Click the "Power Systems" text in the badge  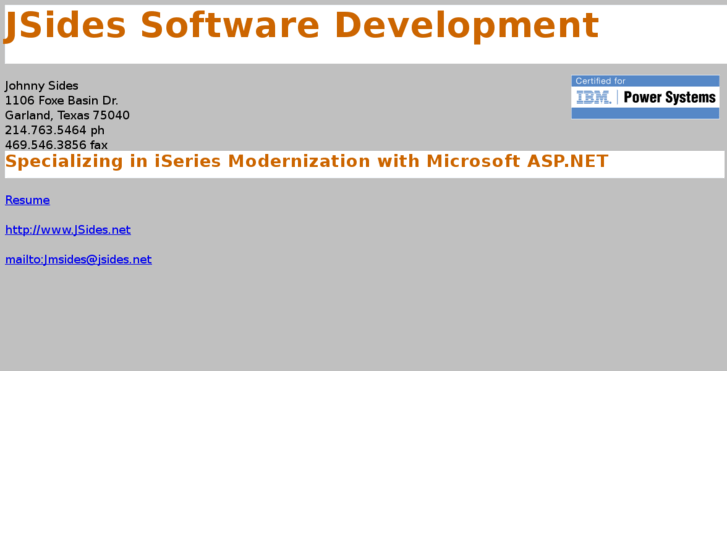669,97
